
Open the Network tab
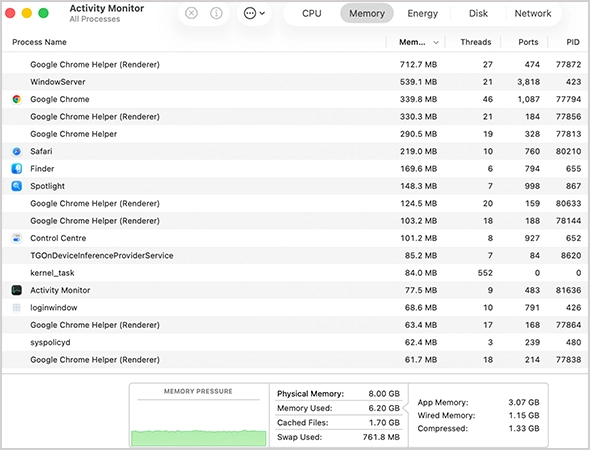tap(533, 14)
